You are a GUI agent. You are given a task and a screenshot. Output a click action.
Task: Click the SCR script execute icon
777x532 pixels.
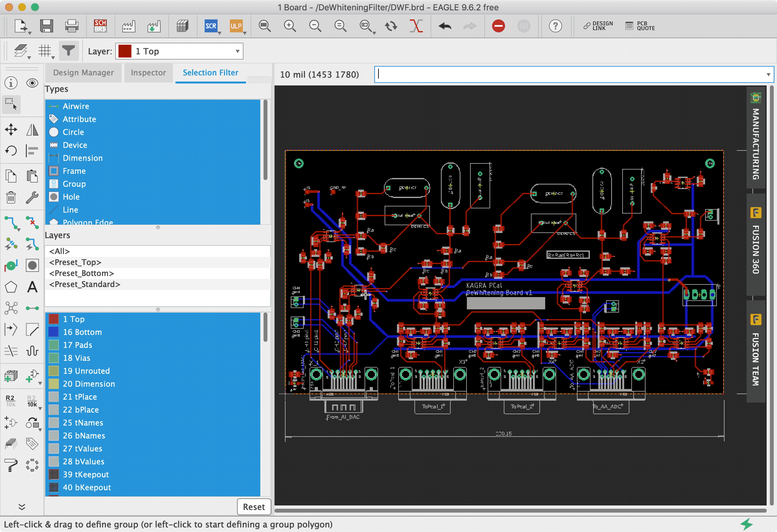211,26
